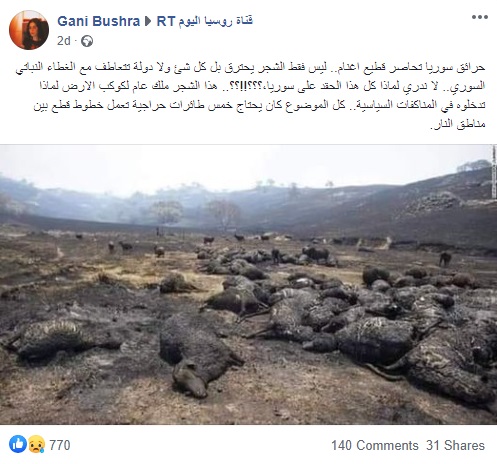Open the post's "2d" timestamp
497x464 pixels.
[x=64, y=41]
